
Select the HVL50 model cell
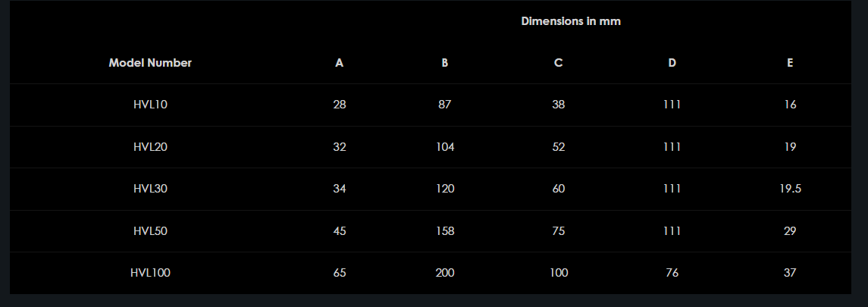(x=150, y=230)
